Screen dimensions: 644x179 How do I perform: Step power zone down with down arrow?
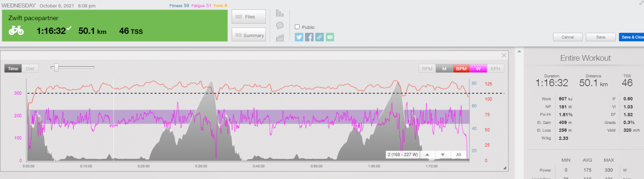point(443,154)
